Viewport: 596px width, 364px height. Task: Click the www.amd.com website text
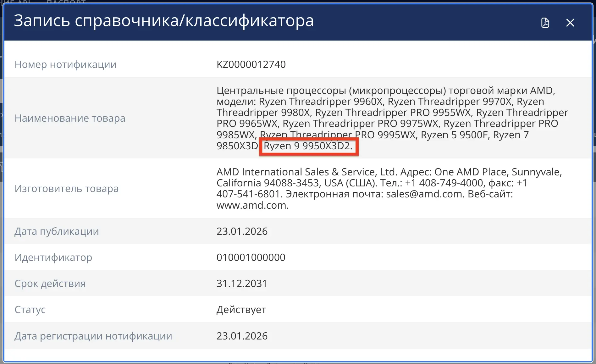click(x=252, y=205)
